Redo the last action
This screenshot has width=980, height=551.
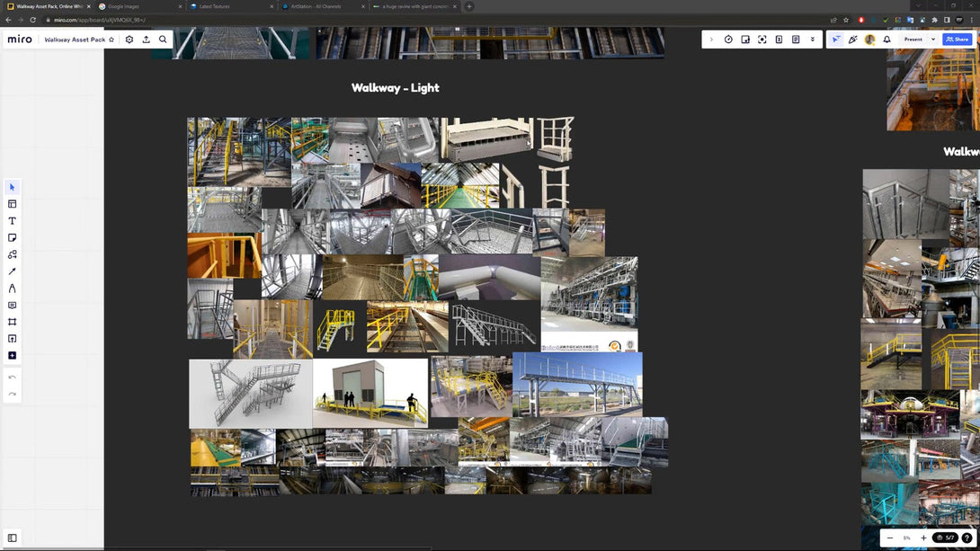(12, 395)
